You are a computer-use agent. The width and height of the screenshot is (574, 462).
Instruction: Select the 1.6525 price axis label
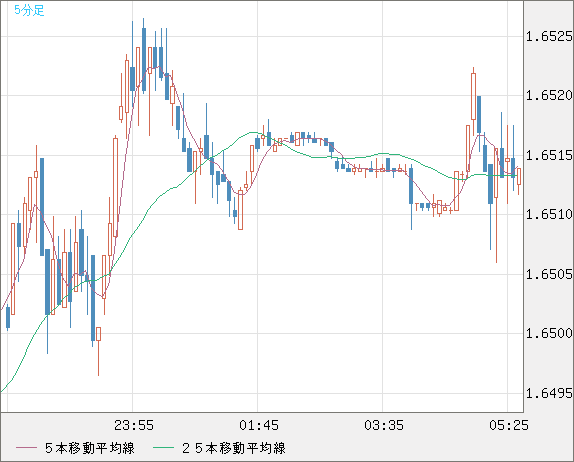(549, 36)
